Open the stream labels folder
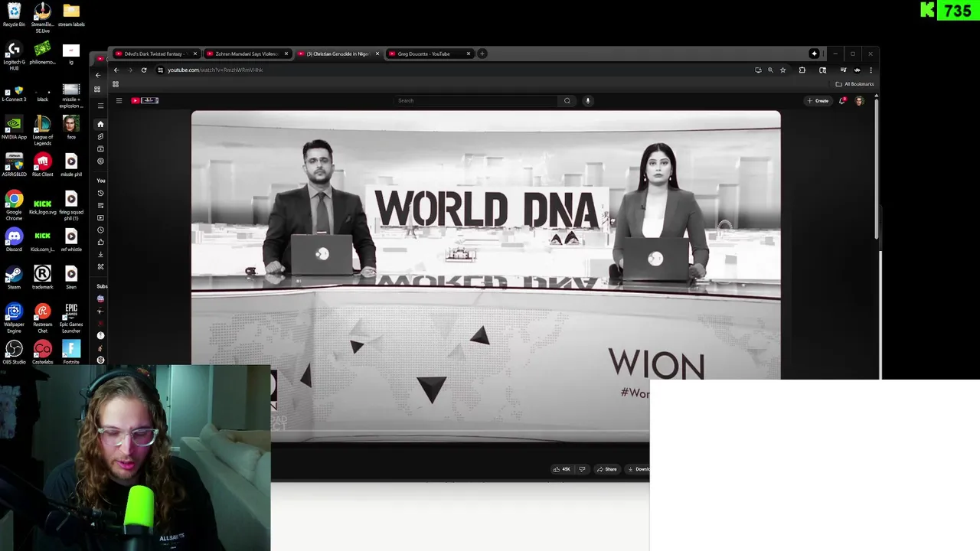 [71, 15]
